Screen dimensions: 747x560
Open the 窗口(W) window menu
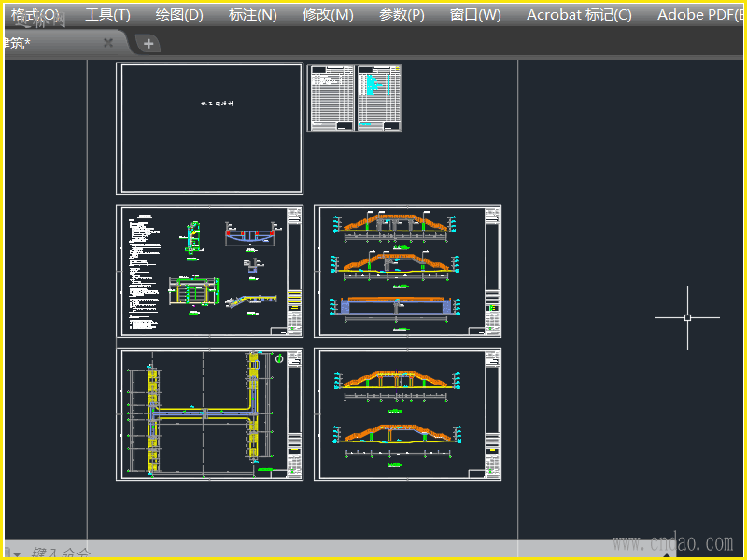pyautogui.click(x=475, y=15)
